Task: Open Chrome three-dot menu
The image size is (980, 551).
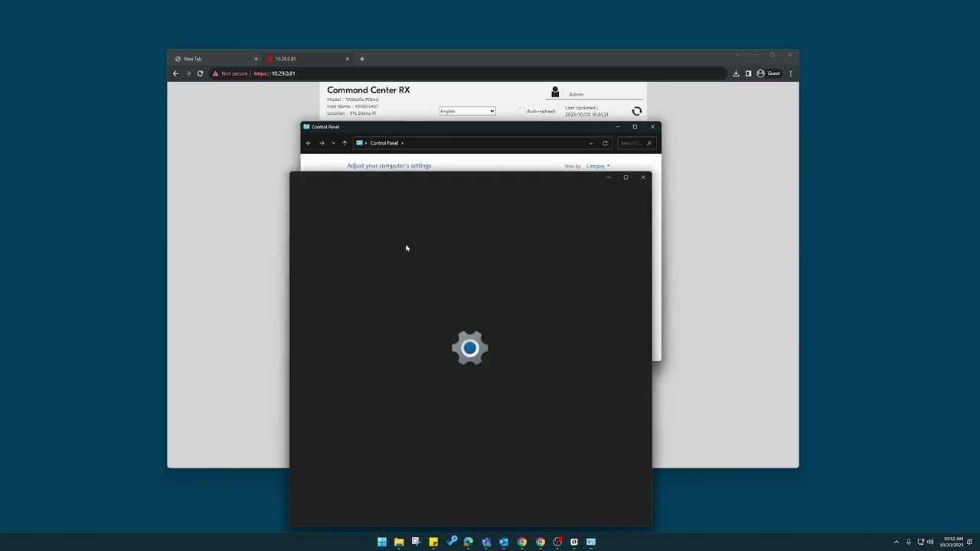Action: click(790, 73)
